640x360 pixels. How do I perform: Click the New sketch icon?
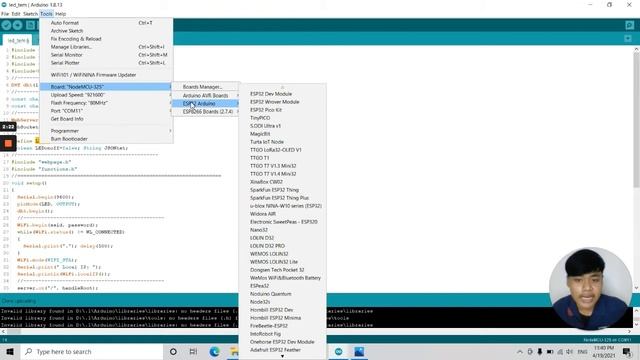tap(30, 25)
